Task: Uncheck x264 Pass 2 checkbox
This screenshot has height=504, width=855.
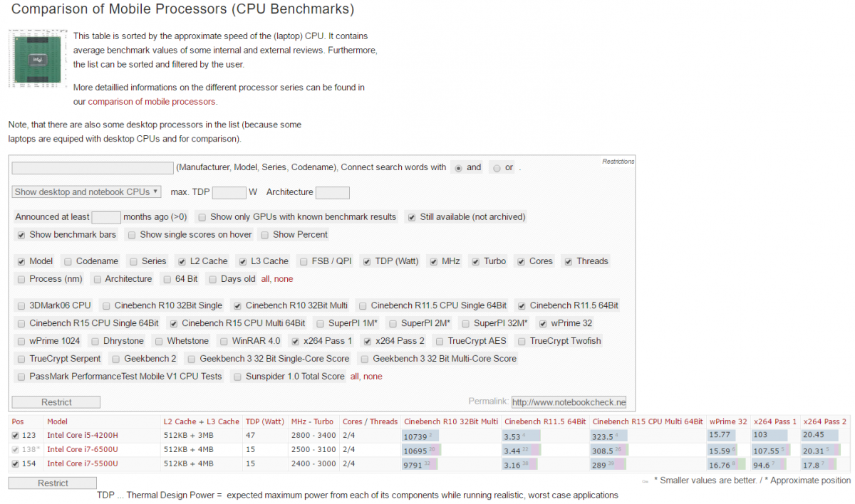Action: (x=368, y=341)
